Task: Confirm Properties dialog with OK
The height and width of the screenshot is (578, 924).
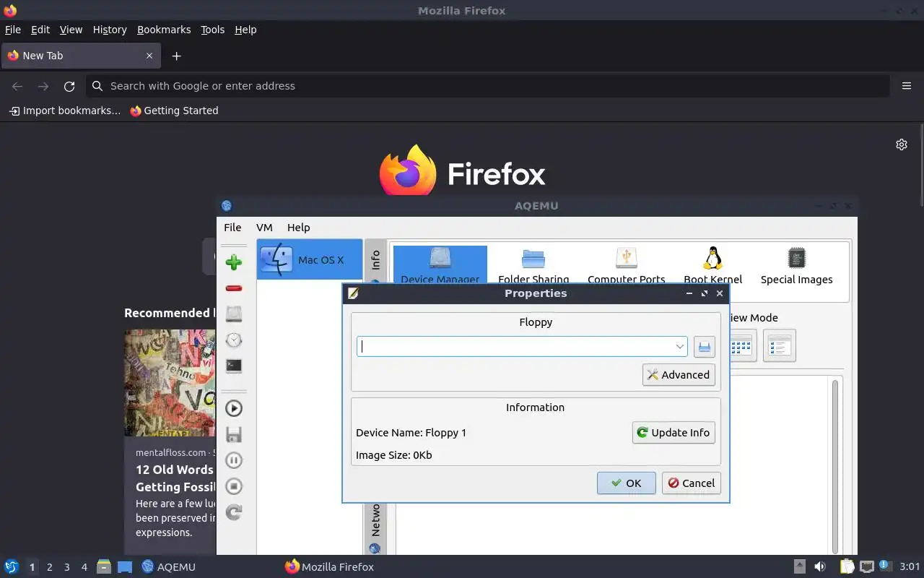Action: coord(626,483)
